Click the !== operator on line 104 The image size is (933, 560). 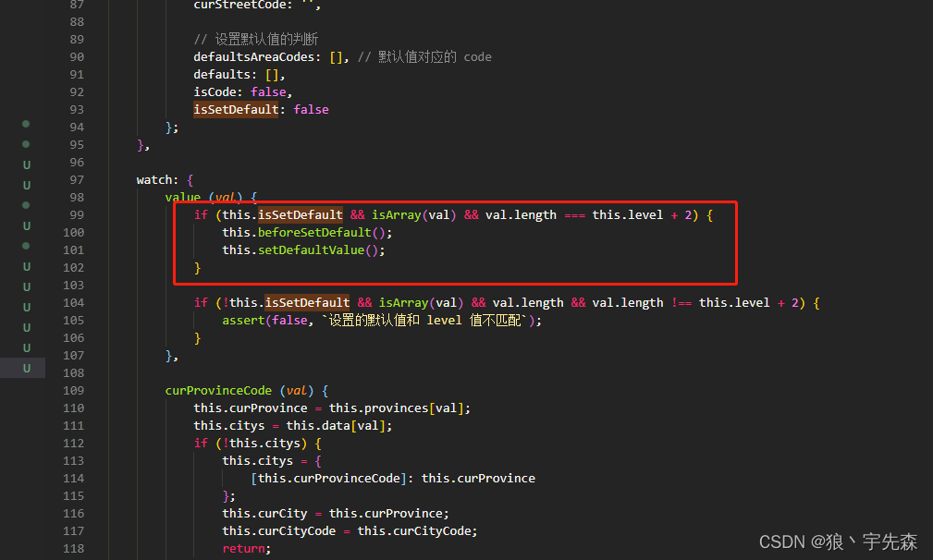pyautogui.click(x=681, y=303)
